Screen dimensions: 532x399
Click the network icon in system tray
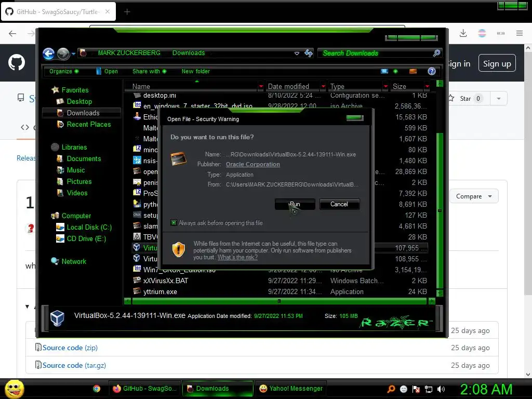coord(429,389)
